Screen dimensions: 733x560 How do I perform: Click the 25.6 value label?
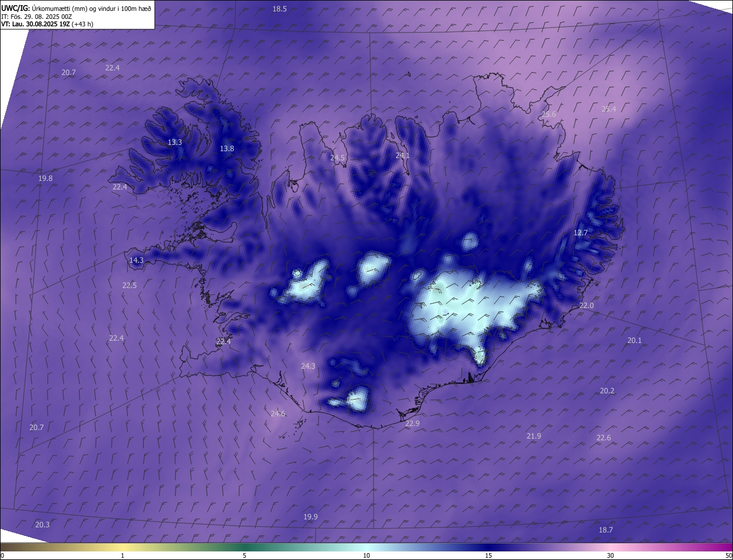pyautogui.click(x=549, y=114)
